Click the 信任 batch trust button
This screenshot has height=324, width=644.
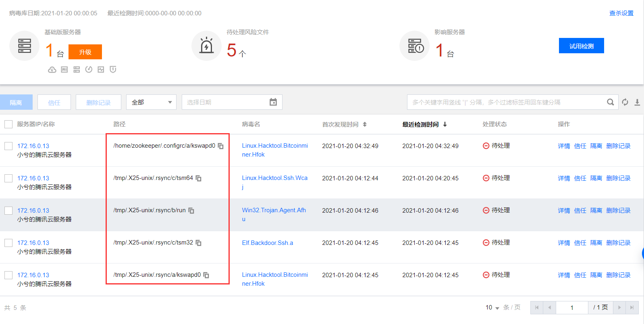54,102
